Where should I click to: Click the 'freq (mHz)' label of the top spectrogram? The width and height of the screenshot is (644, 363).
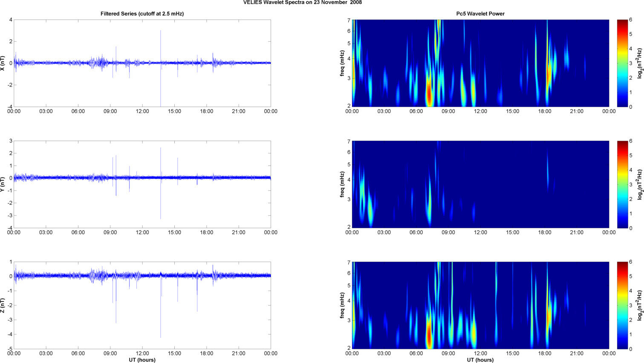(342, 63)
